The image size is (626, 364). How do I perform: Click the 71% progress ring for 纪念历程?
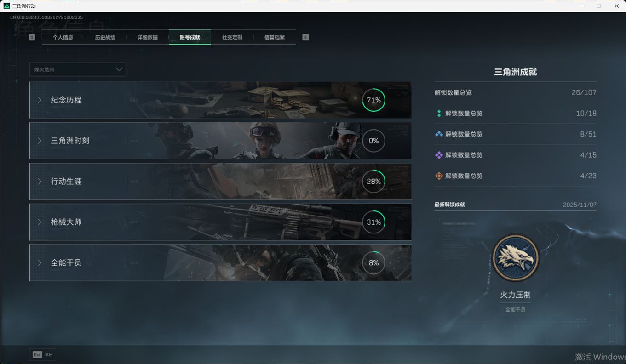373,100
